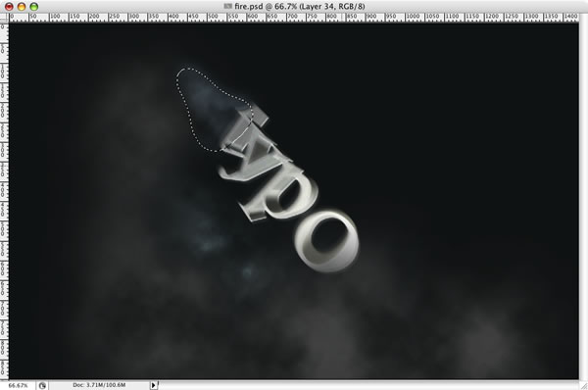This screenshot has width=588, height=390.
Task: Click the 1000 mark on horizontal ruler
Action: pos(413,17)
